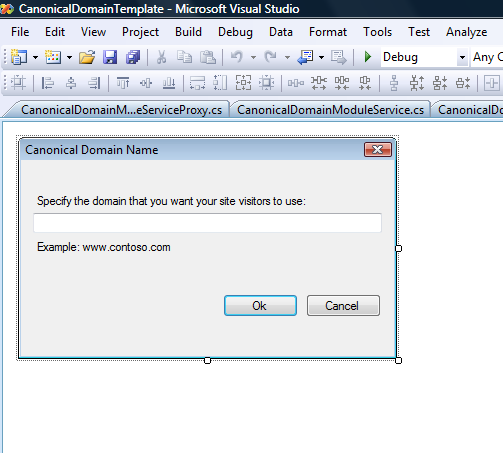The width and height of the screenshot is (503, 453).
Task: Click the Copy icon
Action: tap(184, 57)
